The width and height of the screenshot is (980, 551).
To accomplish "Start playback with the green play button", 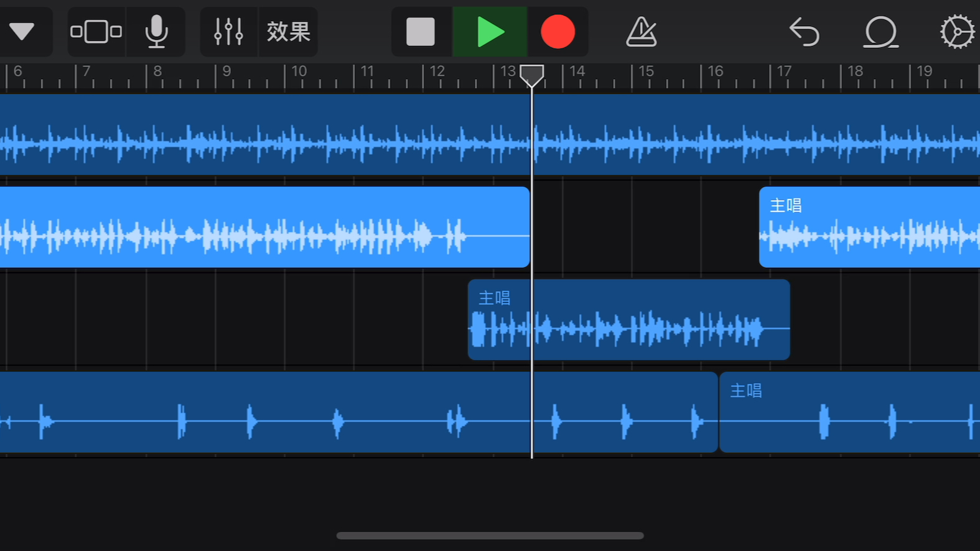I will (490, 32).
